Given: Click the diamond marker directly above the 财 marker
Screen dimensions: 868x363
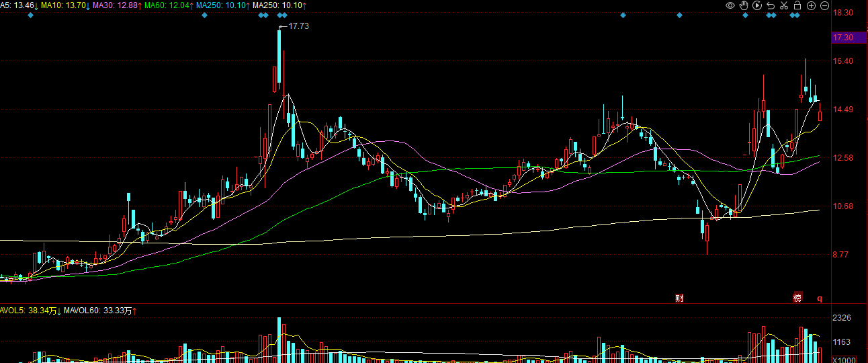Looking at the screenshot, I should point(680,15).
